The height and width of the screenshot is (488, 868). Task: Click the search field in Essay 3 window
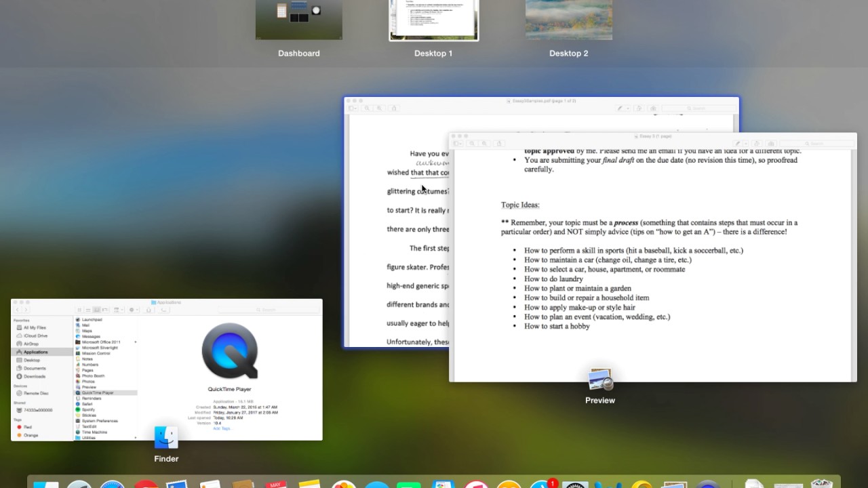click(817, 144)
